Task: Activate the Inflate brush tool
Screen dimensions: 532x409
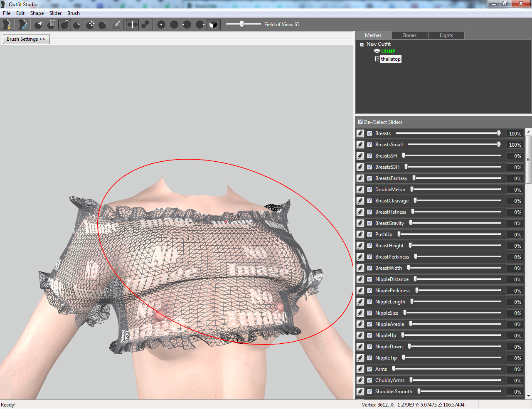Action: pos(64,25)
